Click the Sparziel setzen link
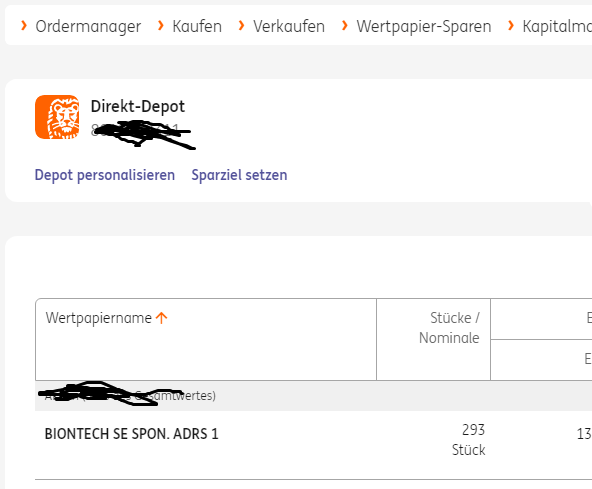The width and height of the screenshot is (592, 489). 239,175
